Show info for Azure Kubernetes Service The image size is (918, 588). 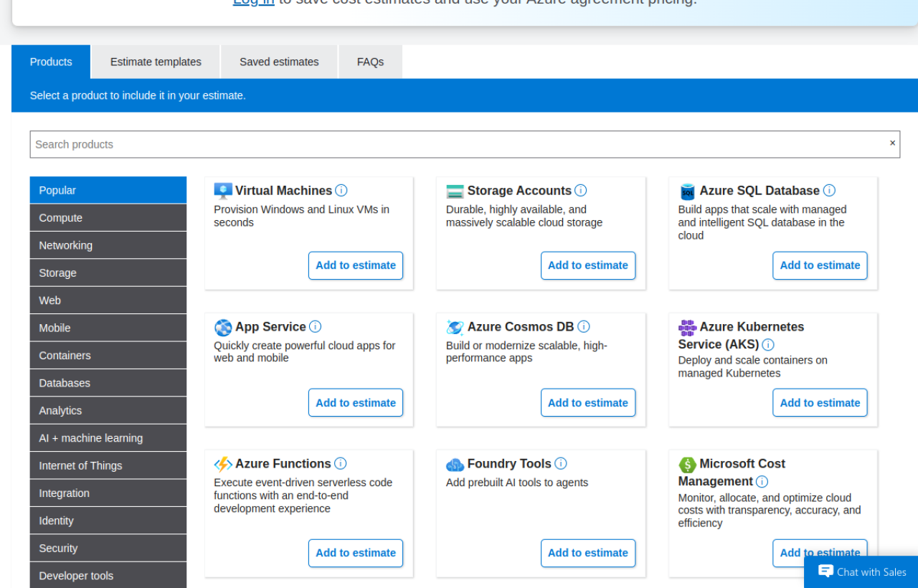768,344
